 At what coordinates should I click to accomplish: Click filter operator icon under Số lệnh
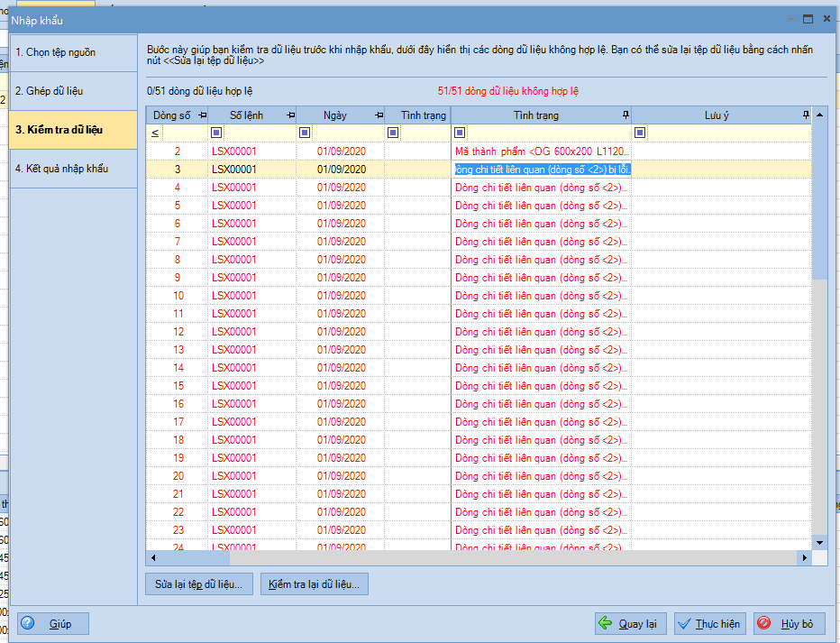point(216,133)
